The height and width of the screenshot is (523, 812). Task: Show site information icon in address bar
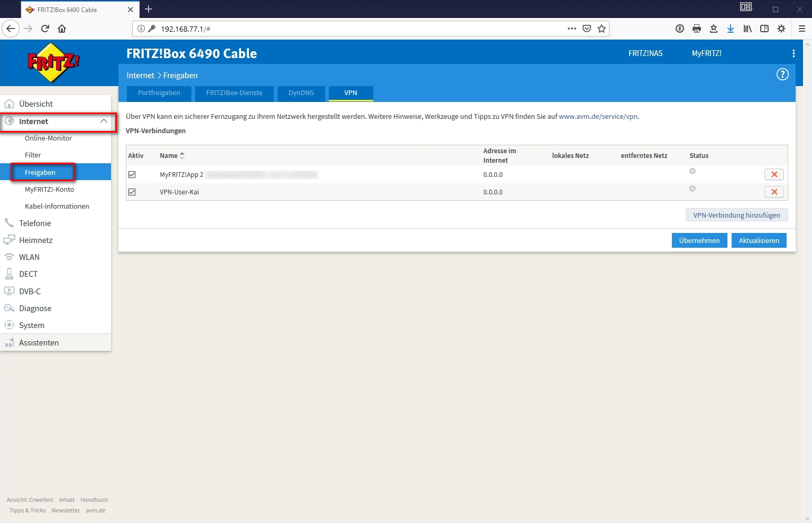[x=141, y=29]
